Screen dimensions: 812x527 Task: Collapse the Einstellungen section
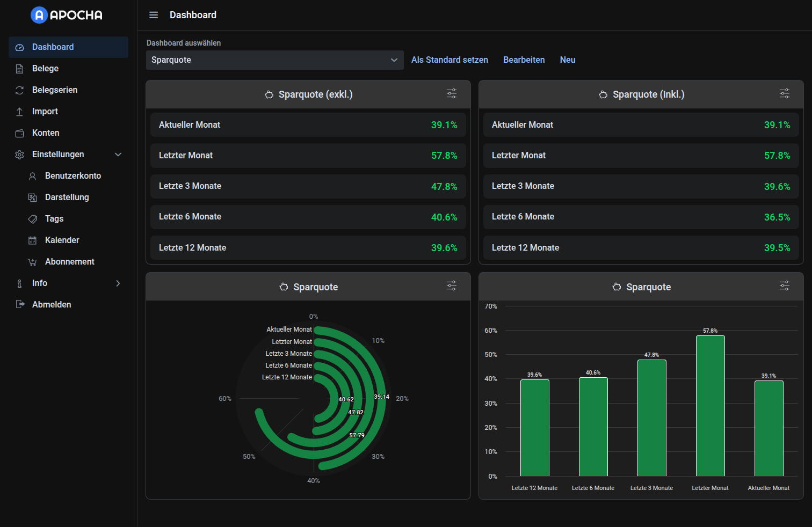click(x=118, y=154)
